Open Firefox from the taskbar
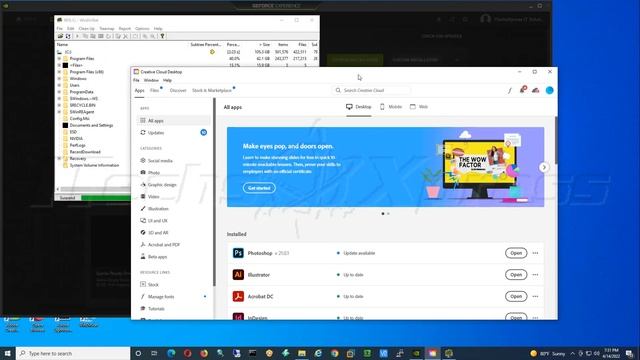This screenshot has height=360, width=640. click(204, 353)
